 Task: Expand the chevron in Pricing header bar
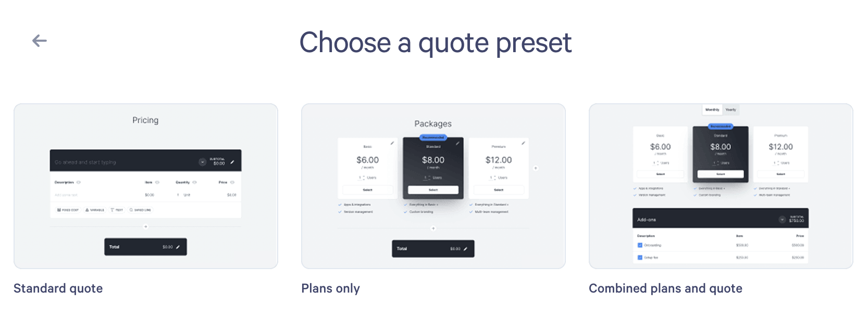coord(203,162)
